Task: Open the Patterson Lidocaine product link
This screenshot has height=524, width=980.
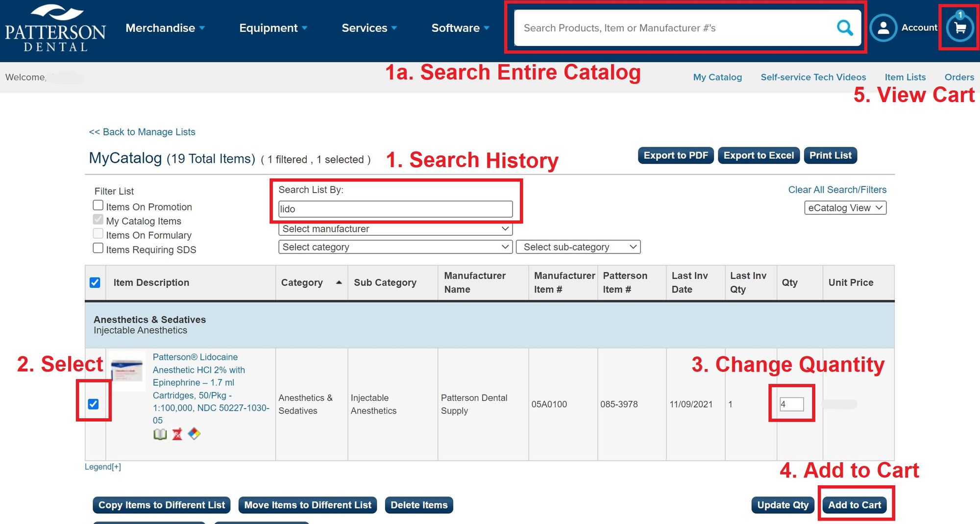Action: point(211,389)
